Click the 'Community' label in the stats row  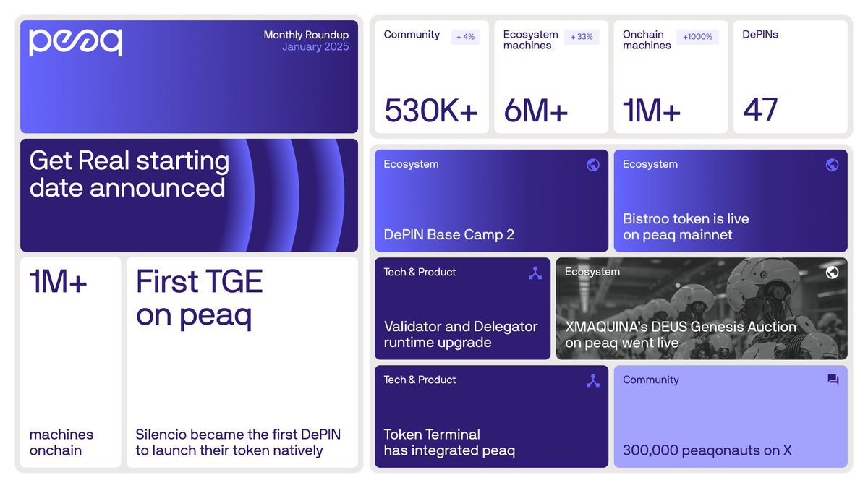point(412,35)
